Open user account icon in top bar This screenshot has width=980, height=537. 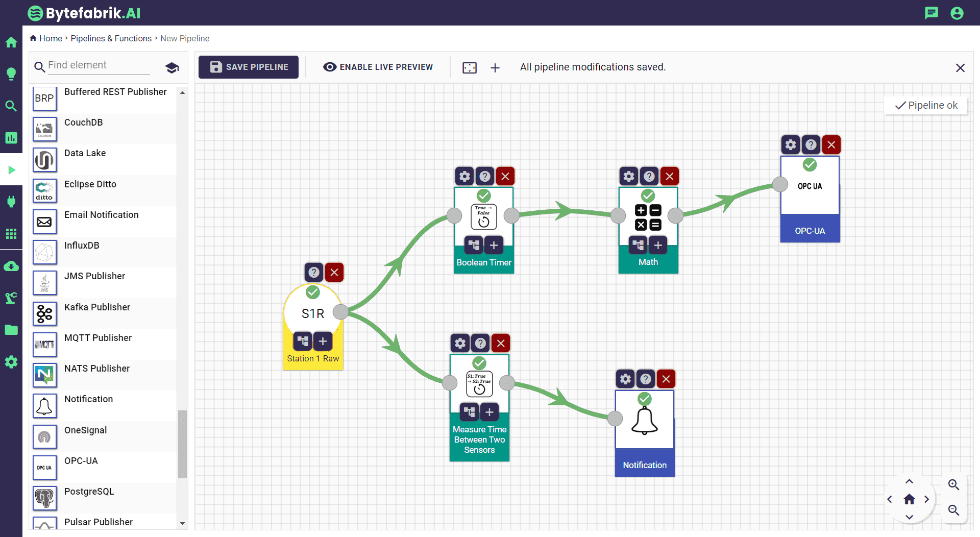pos(957,13)
